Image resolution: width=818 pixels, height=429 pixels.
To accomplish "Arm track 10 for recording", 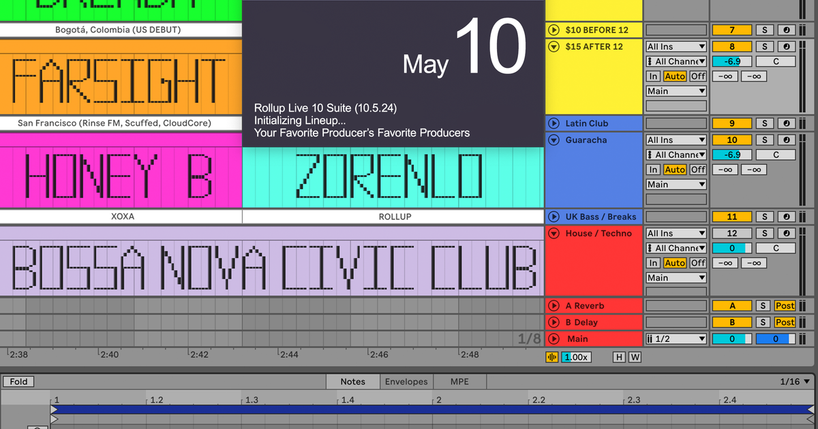I will point(787,140).
